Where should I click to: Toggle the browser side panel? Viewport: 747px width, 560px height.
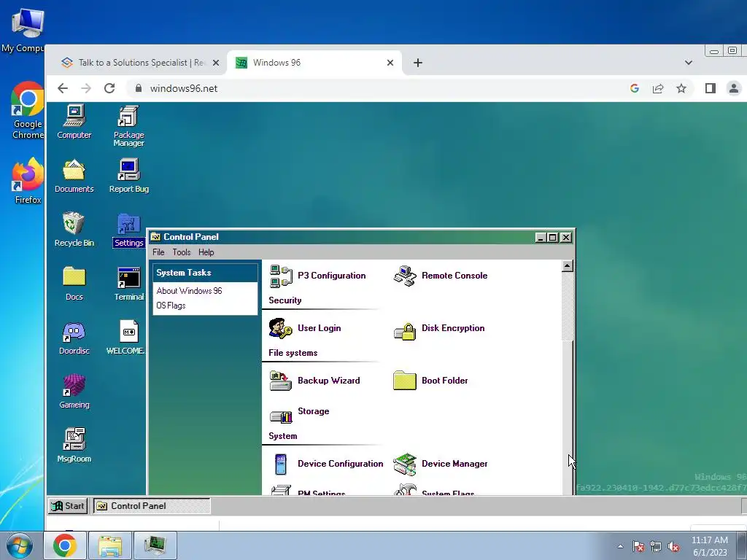pos(711,88)
